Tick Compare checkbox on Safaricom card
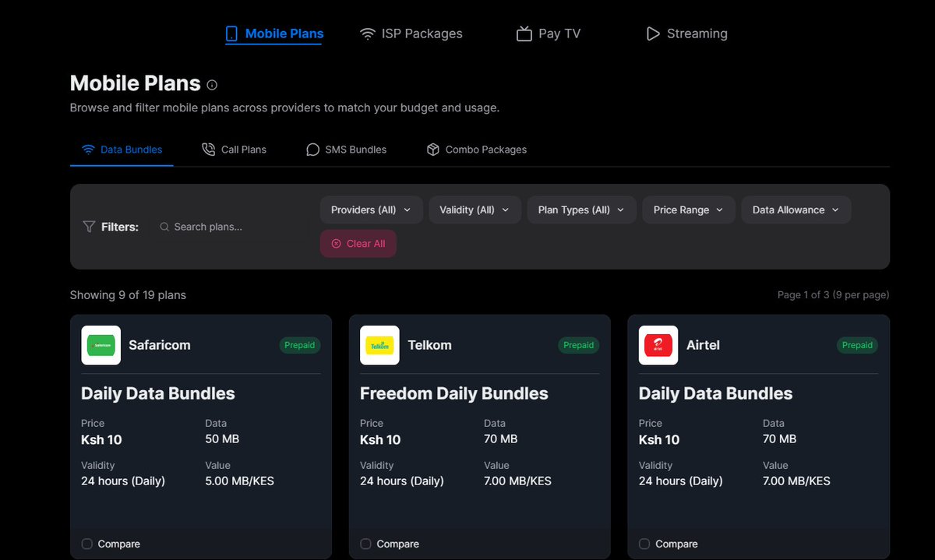 [87, 544]
